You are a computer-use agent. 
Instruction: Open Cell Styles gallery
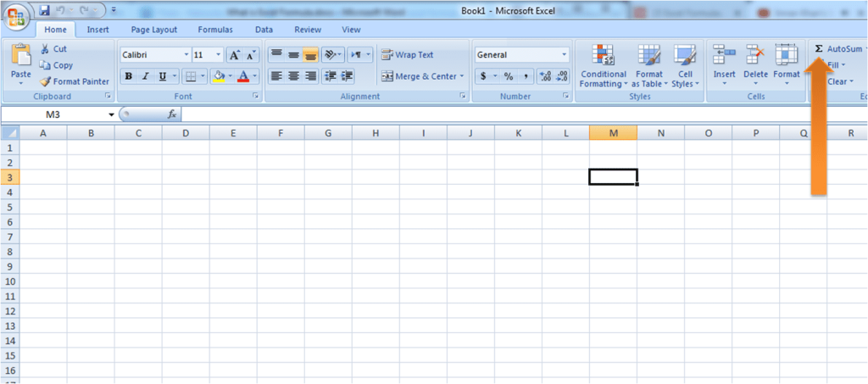(x=685, y=66)
